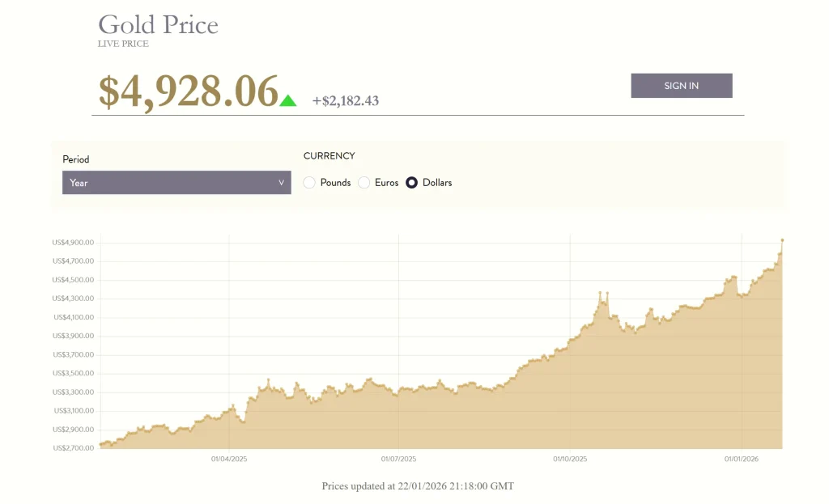829x504 pixels.
Task: Open the Period dropdown showing Year
Action: pos(176,182)
